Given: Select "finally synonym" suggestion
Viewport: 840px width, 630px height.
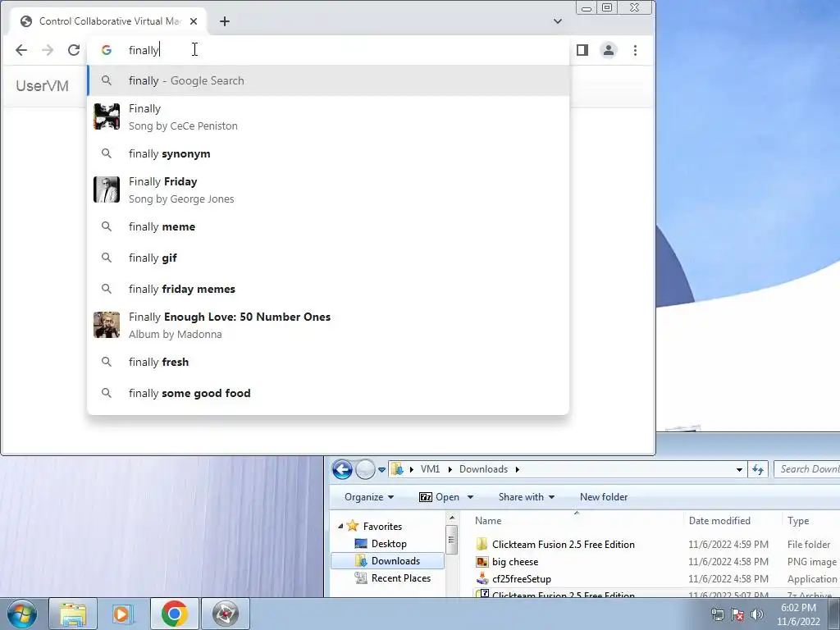Looking at the screenshot, I should (328, 153).
